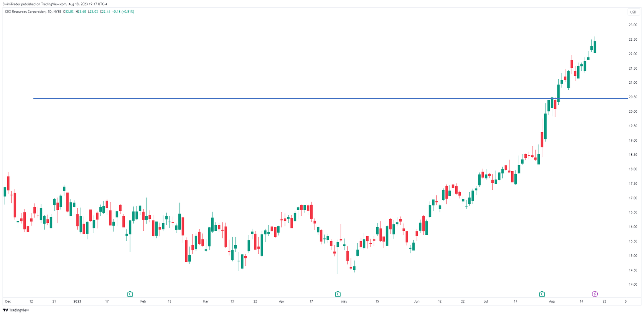This screenshot has width=644, height=315.
Task: Click the 21.00 price axis label
Action: (633, 83)
